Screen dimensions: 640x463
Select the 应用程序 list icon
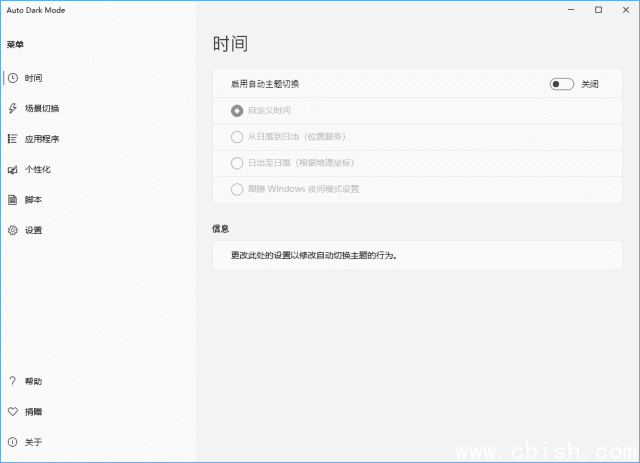12,139
